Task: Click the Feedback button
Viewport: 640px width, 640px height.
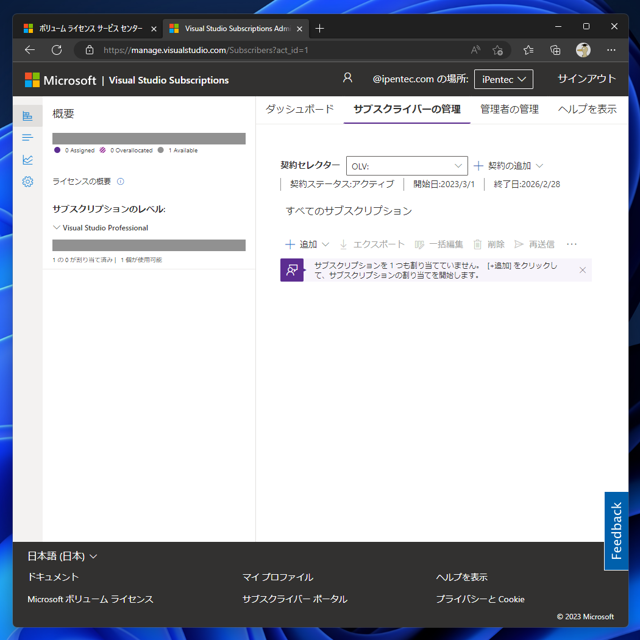Action: pyautogui.click(x=616, y=531)
